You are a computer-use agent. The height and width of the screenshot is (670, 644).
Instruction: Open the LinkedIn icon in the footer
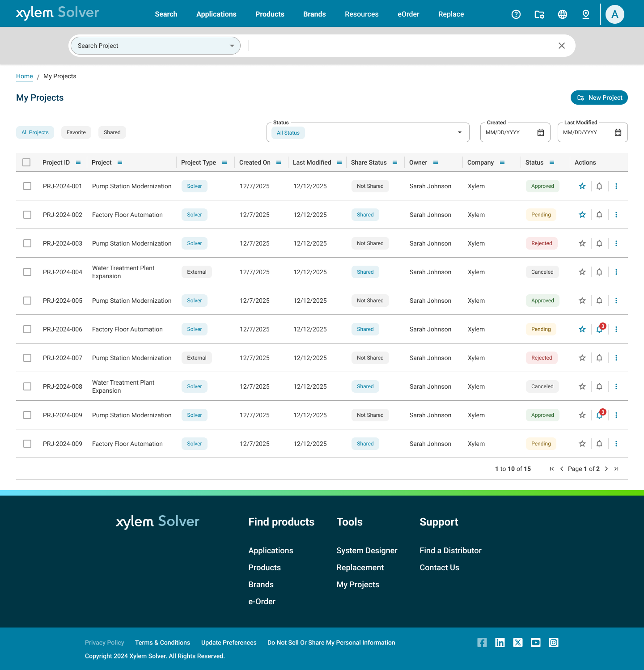(x=500, y=642)
